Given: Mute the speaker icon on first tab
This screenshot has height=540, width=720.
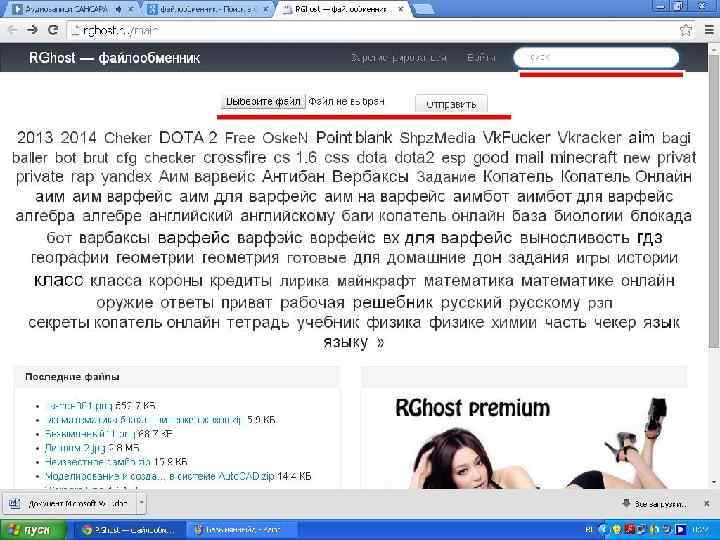Looking at the screenshot, I should [119, 9].
